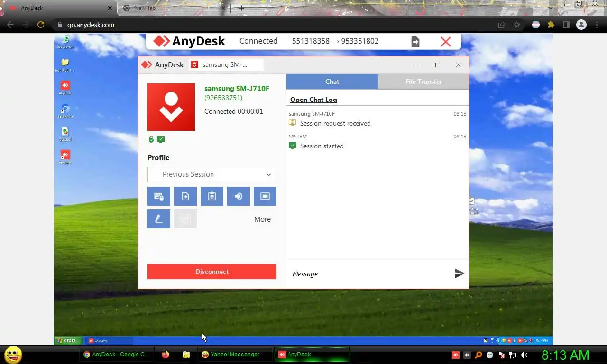Toggle the session recording permission
Viewport: 607px width, 364px height.
265,196
